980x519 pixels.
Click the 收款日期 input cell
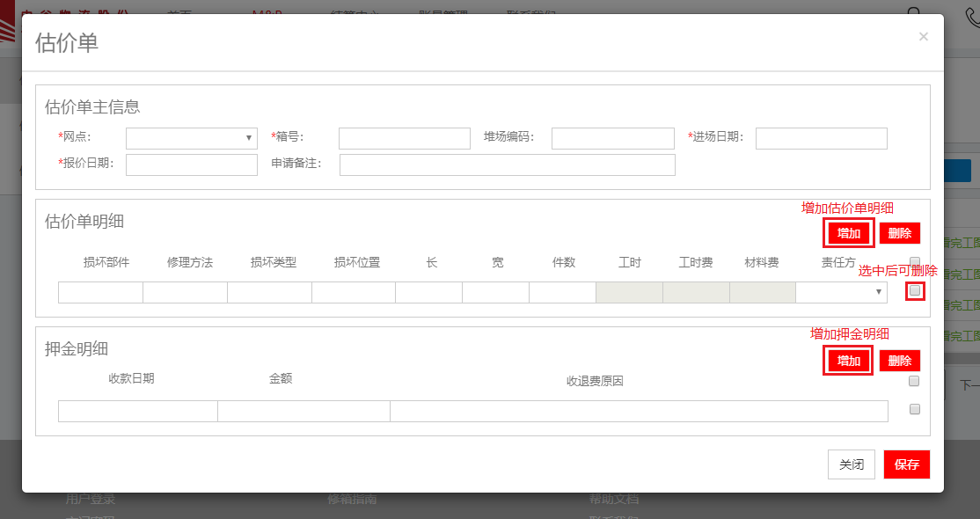coord(137,411)
